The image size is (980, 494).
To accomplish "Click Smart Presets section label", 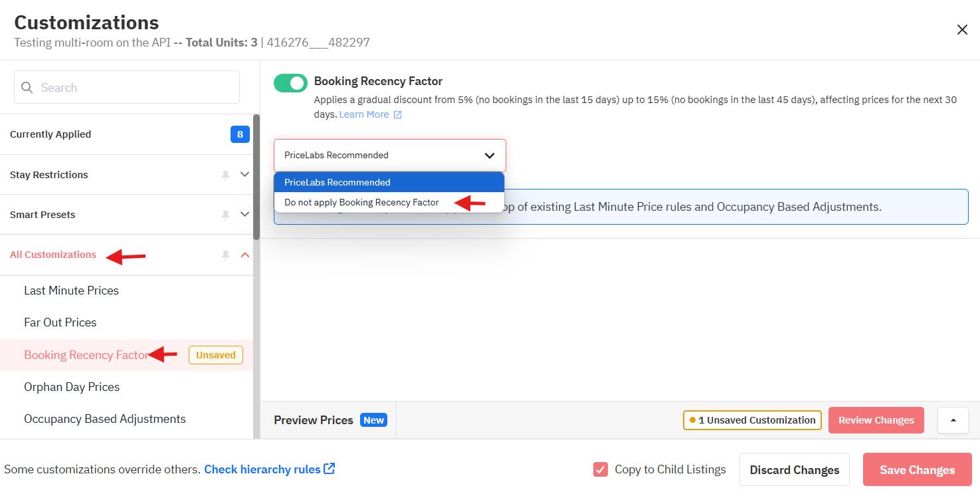I will point(43,215).
